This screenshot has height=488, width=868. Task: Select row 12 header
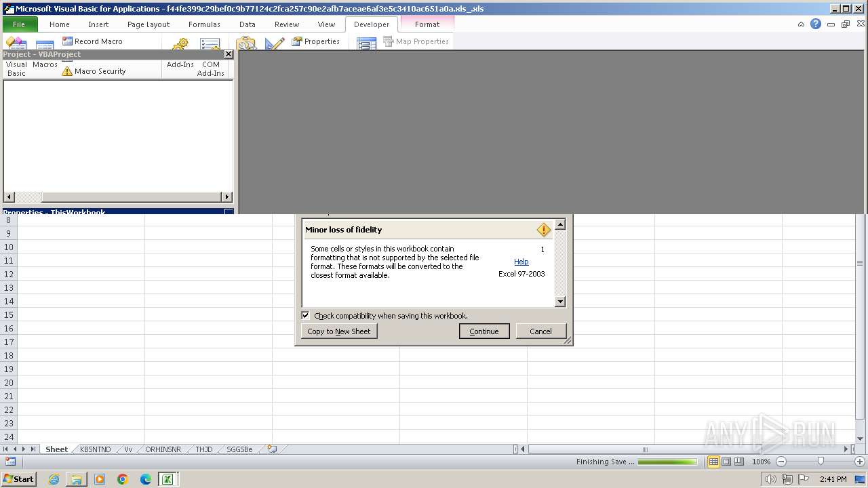[9, 274]
